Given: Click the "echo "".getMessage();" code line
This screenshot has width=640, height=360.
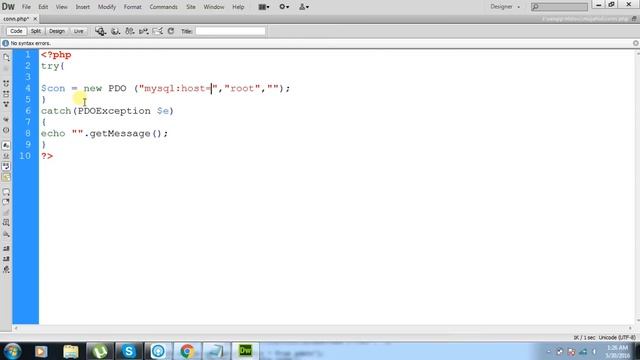Looking at the screenshot, I should [x=104, y=133].
